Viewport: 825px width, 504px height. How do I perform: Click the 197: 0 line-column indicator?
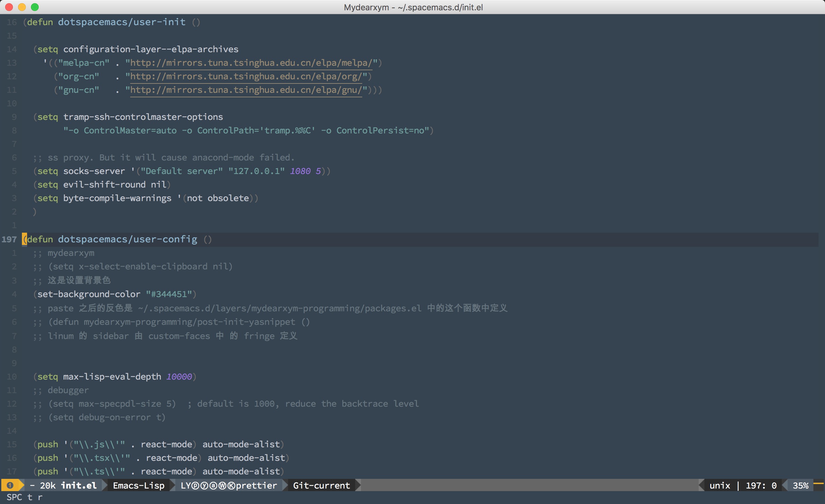pyautogui.click(x=761, y=486)
